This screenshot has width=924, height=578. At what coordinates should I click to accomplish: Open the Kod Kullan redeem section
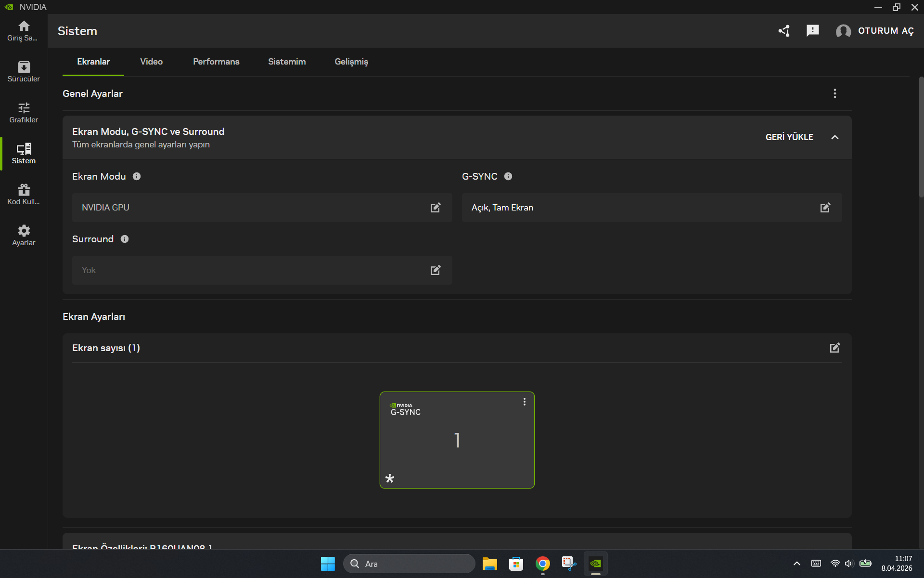[24, 195]
